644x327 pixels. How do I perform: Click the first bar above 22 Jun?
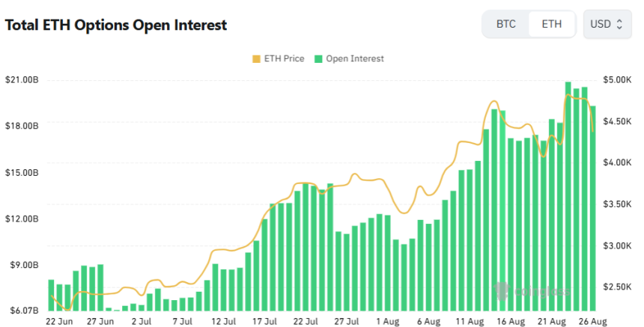(51, 295)
